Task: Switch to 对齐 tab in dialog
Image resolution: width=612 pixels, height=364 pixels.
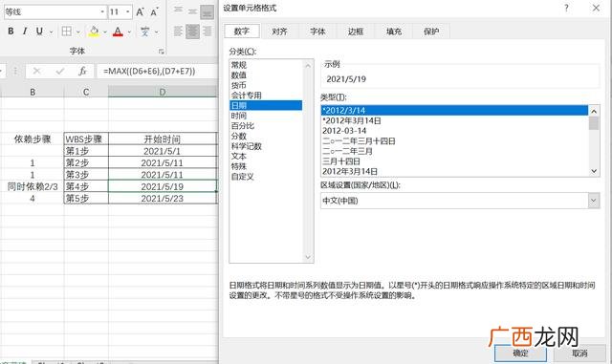Action: click(x=279, y=32)
